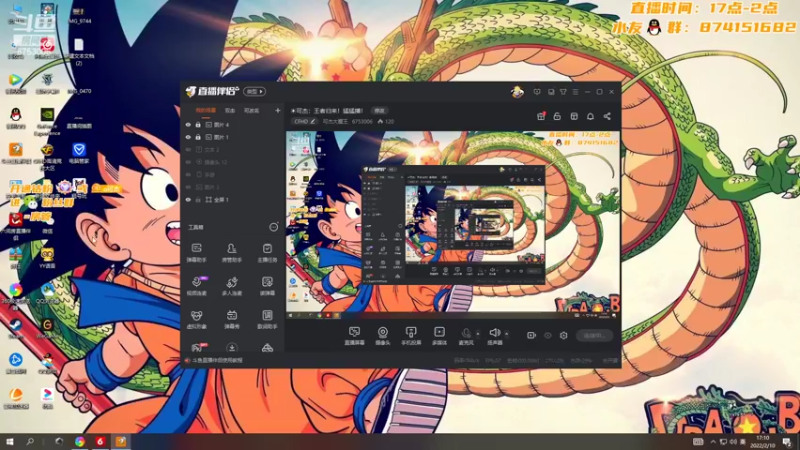
Task: Toggle visibility of 图片 3 layer
Action: click(x=188, y=187)
